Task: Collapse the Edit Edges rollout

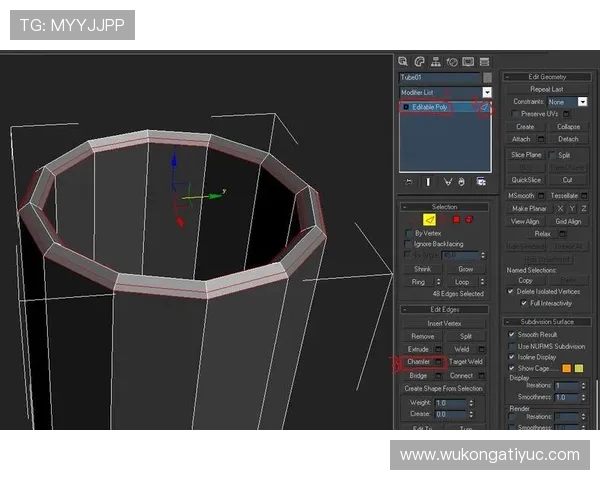Action: coord(444,309)
